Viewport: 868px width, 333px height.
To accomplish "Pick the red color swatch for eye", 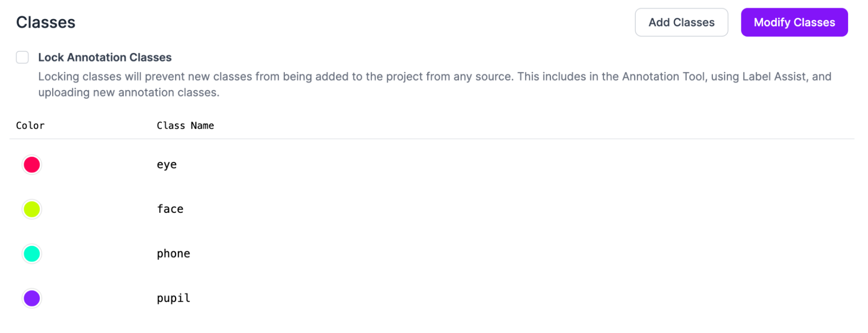I will [32, 165].
